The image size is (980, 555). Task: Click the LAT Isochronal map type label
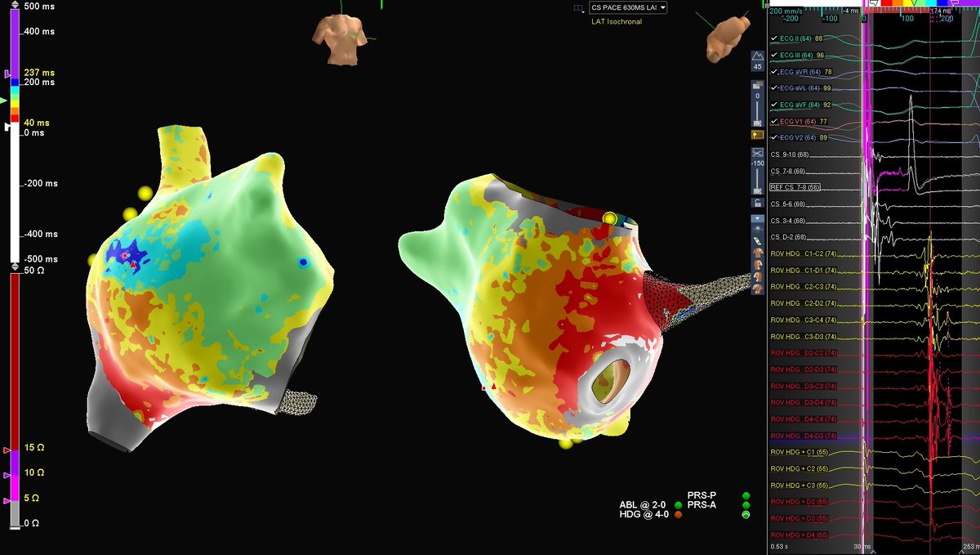pyautogui.click(x=617, y=21)
